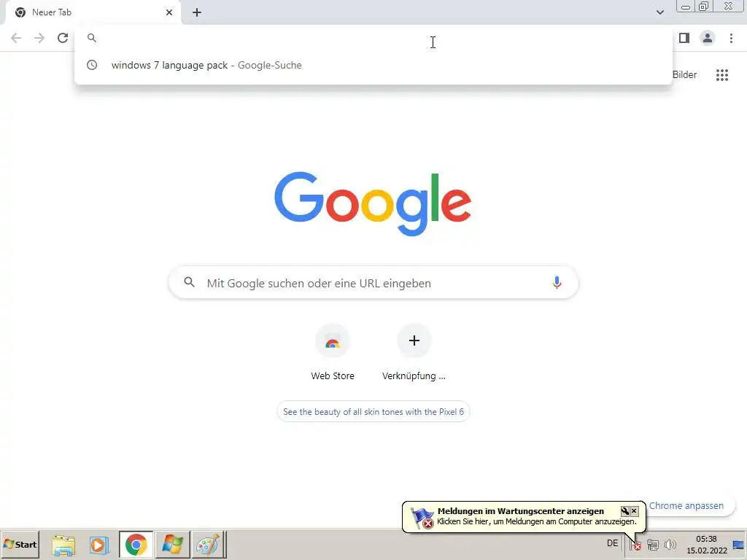Select the Neuer Tab tab
The height and width of the screenshot is (560, 747).
(93, 12)
